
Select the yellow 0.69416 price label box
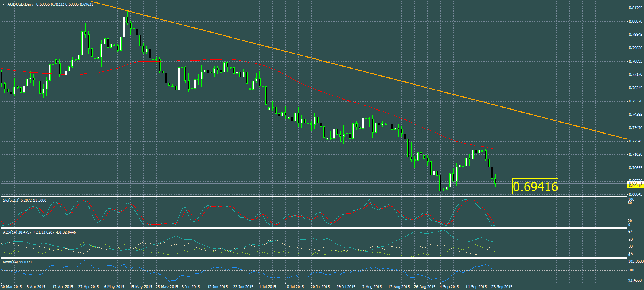click(x=535, y=186)
